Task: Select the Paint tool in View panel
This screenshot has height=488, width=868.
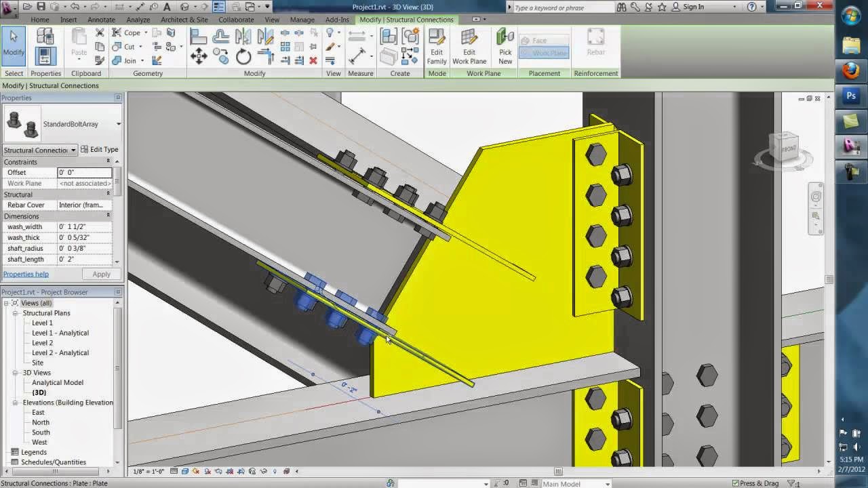Action: click(330, 45)
